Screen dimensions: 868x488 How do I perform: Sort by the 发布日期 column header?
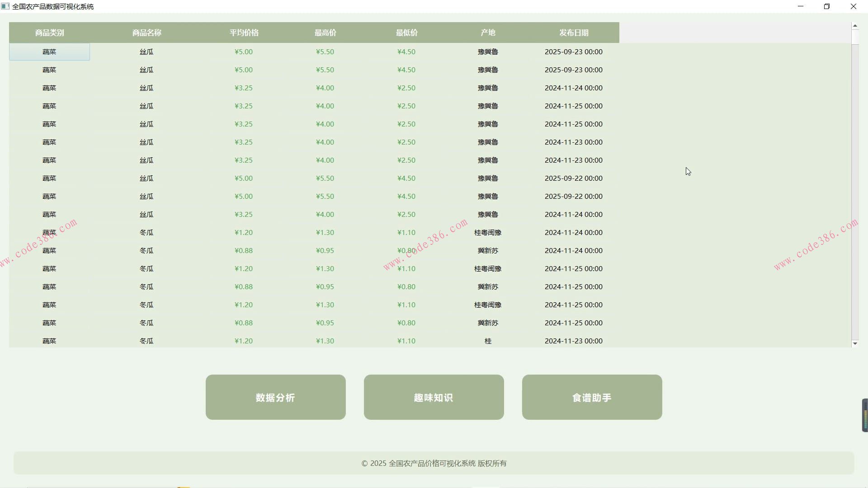[x=573, y=33]
